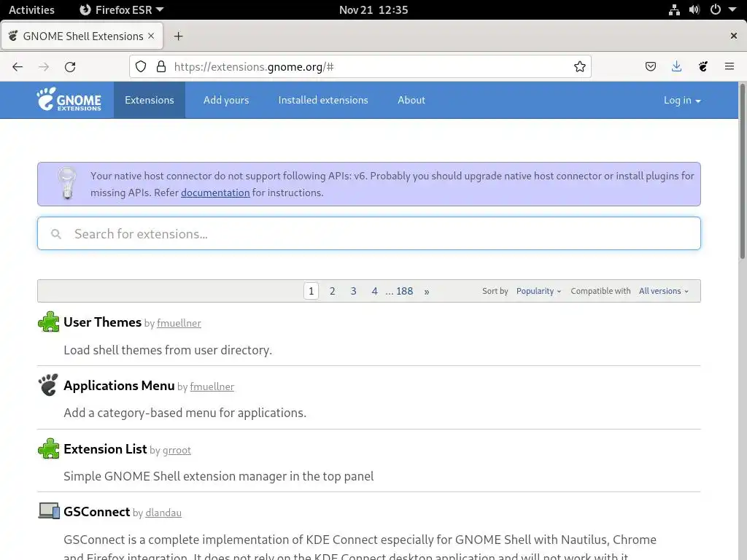
Task: Open GNOME Shell integration toolbar icon
Action: [x=703, y=66]
